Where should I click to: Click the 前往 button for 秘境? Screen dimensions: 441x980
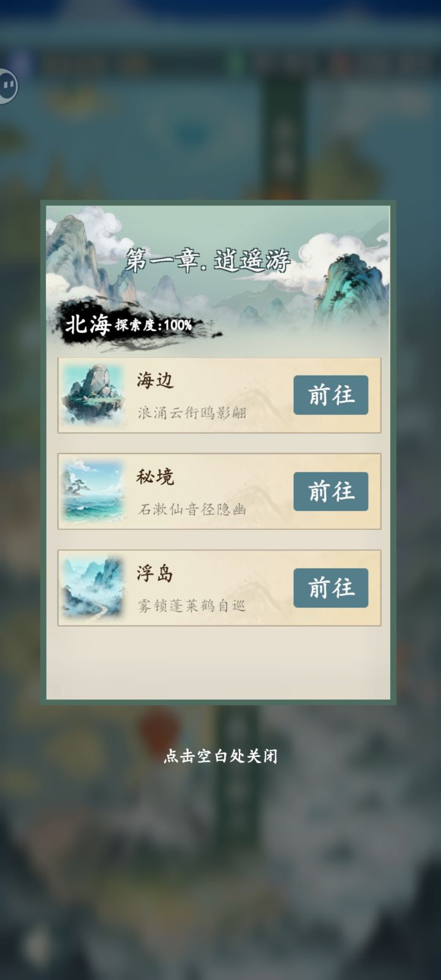331,491
